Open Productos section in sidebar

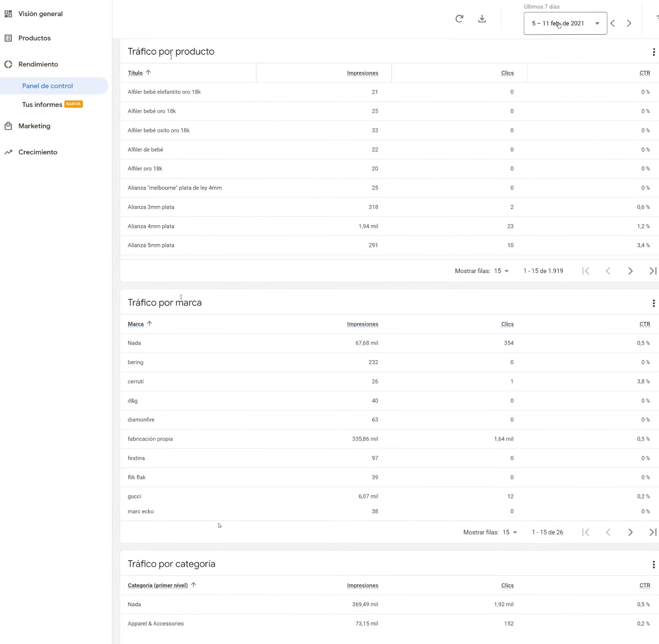tap(34, 38)
